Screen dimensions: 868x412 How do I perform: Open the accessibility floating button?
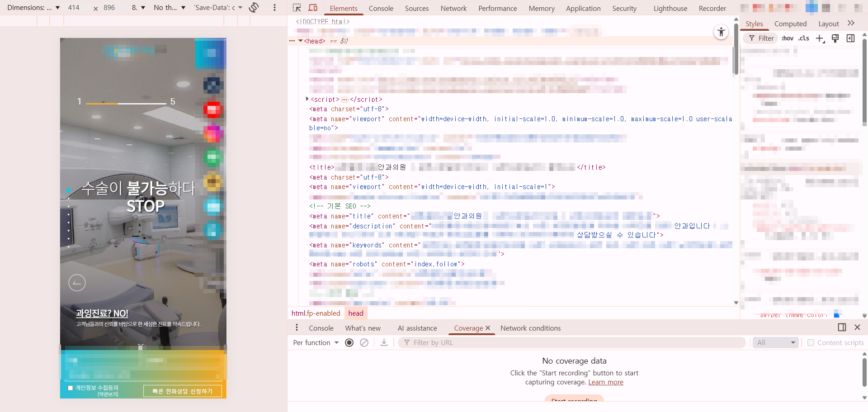(x=721, y=32)
